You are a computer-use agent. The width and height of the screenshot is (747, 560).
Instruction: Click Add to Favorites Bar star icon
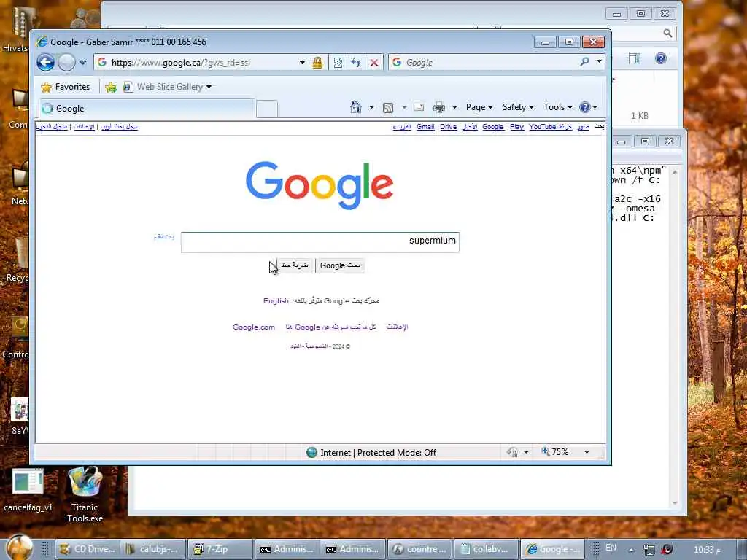tap(111, 87)
